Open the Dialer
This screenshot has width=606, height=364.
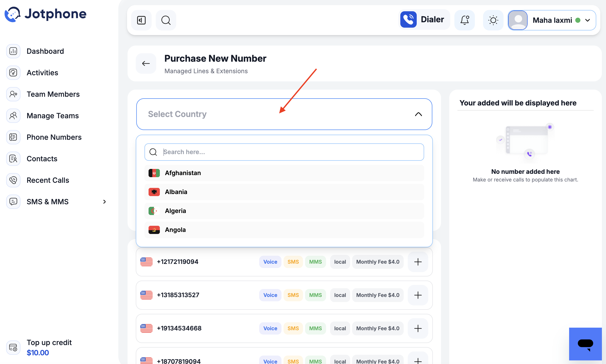pyautogui.click(x=424, y=20)
